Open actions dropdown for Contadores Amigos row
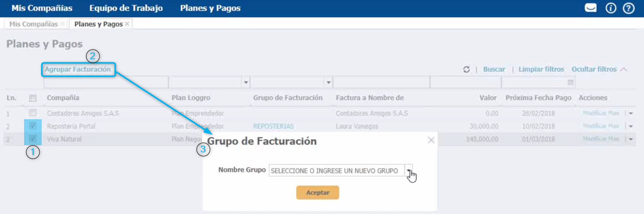Image resolution: width=644 pixels, height=214 pixels. pyautogui.click(x=631, y=113)
